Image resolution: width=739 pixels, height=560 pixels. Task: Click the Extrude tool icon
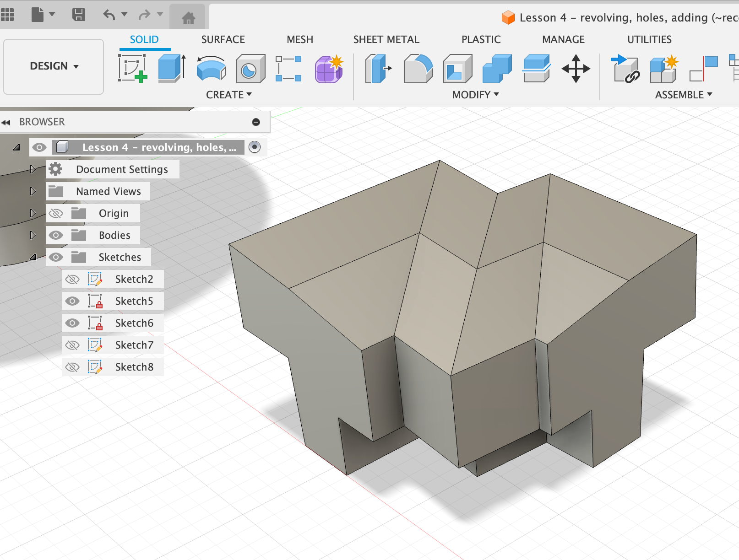pos(172,69)
